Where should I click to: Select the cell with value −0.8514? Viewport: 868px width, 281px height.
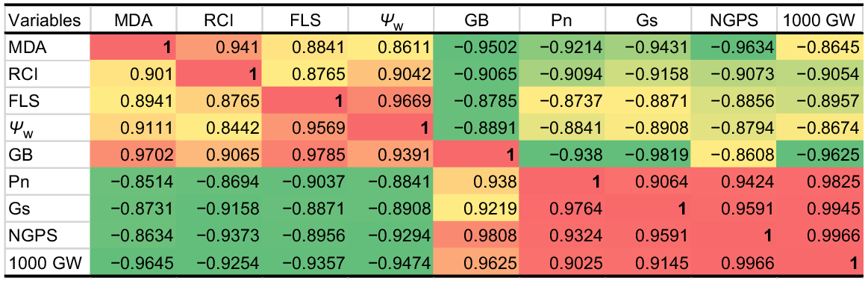(x=134, y=182)
